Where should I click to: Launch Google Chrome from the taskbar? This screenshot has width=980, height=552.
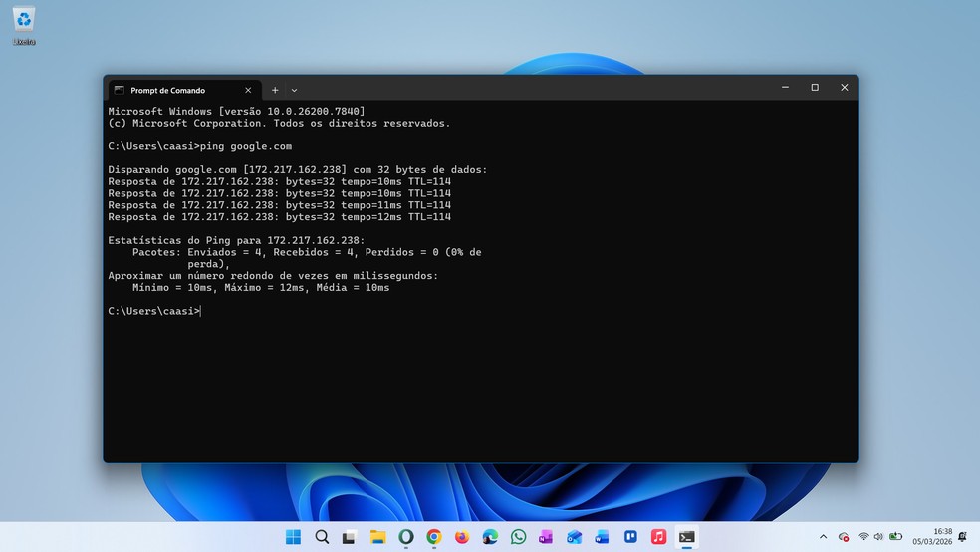[434, 537]
